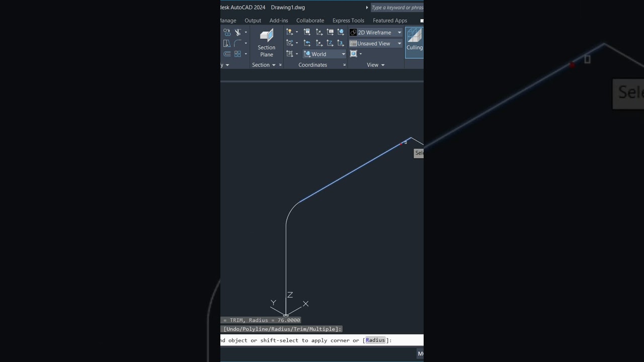Click the UCS Z-Axis Vector icon
644x362 pixels.
tap(330, 43)
